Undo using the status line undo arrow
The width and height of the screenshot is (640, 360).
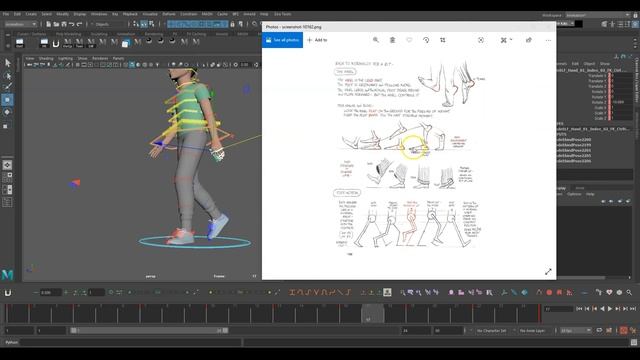71,24
